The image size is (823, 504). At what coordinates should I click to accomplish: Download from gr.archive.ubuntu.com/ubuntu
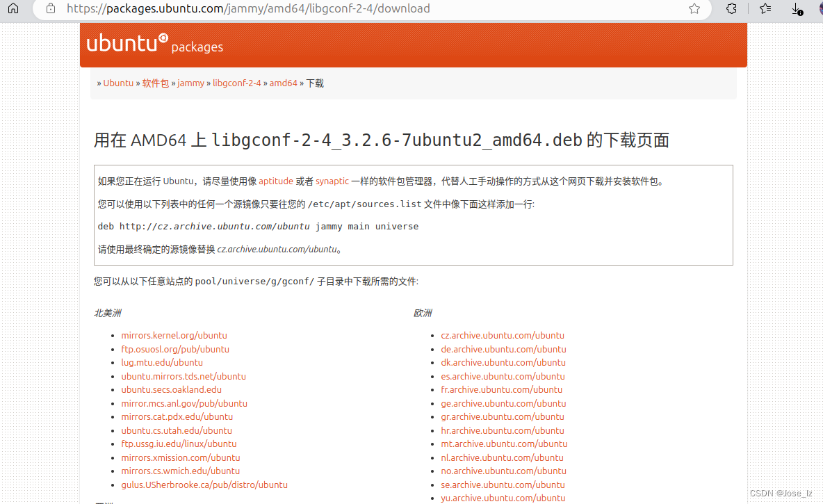[503, 416]
